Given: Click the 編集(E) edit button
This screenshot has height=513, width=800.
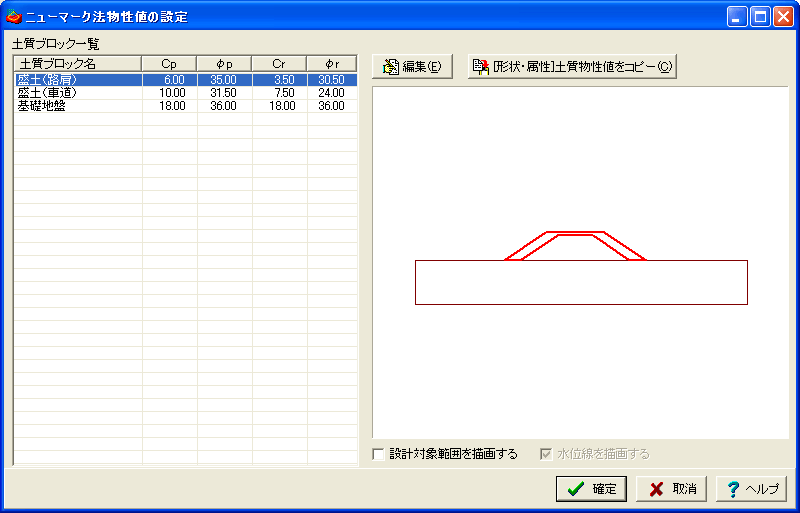Looking at the screenshot, I should 412,66.
